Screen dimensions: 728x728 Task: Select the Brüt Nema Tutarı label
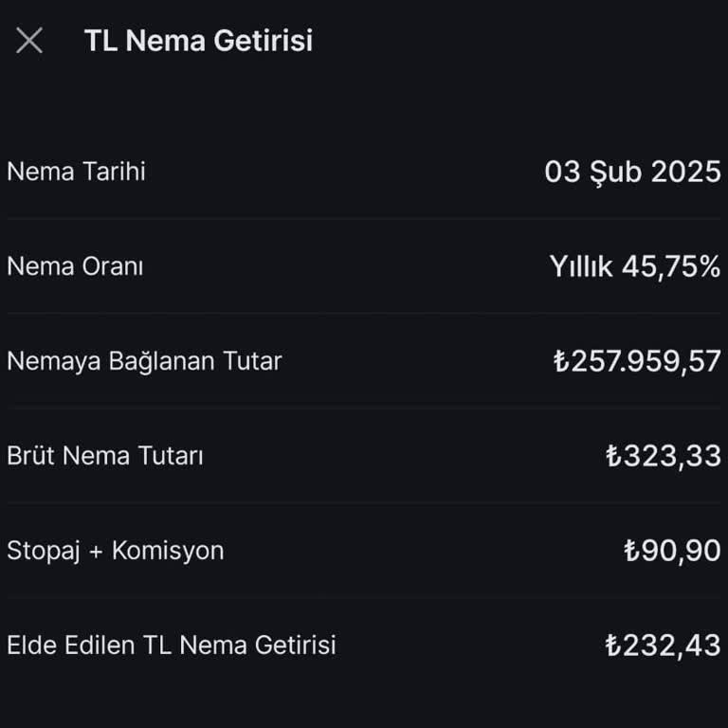click(x=105, y=456)
